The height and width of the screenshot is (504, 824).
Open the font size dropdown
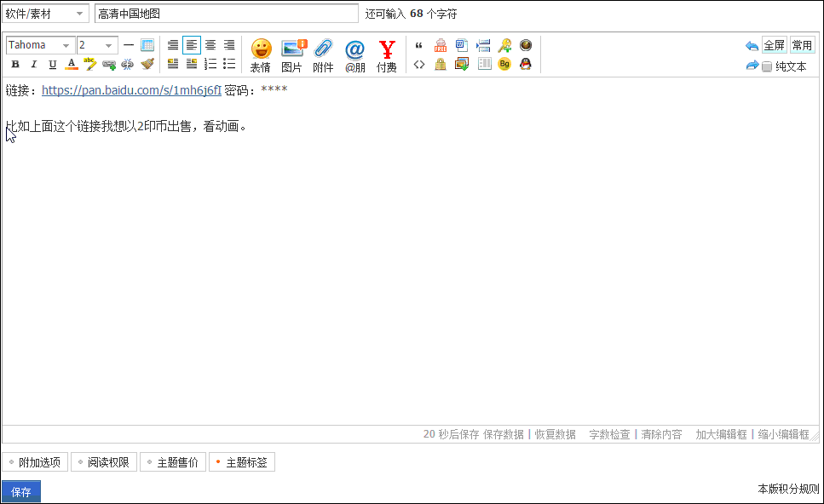97,45
